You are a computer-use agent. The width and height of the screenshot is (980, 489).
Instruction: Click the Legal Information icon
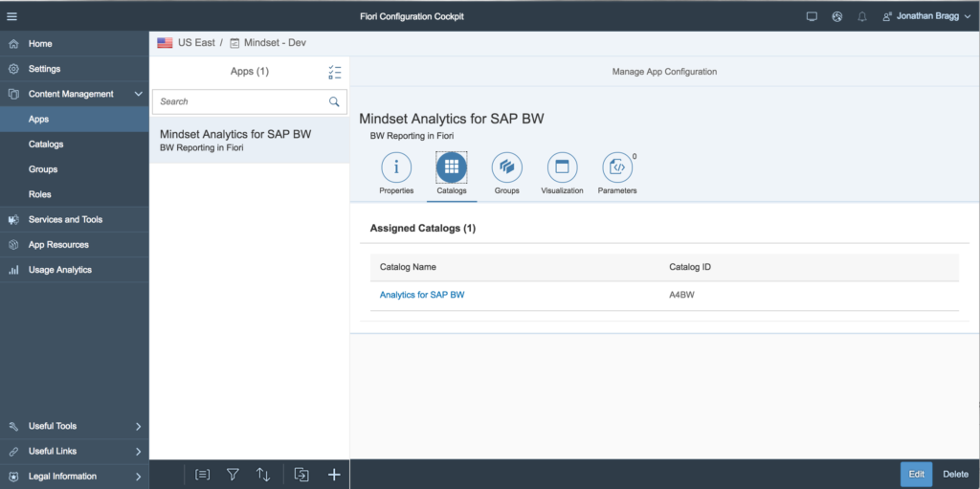coord(13,477)
